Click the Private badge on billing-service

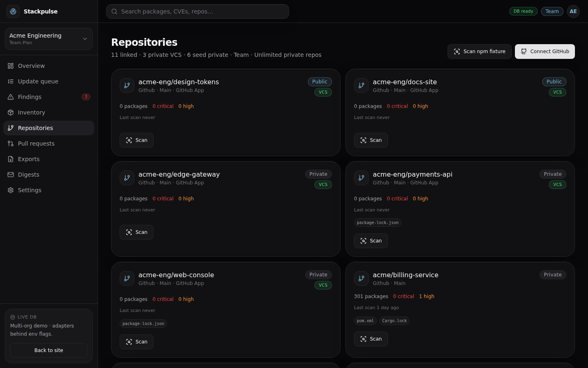pyautogui.click(x=552, y=275)
